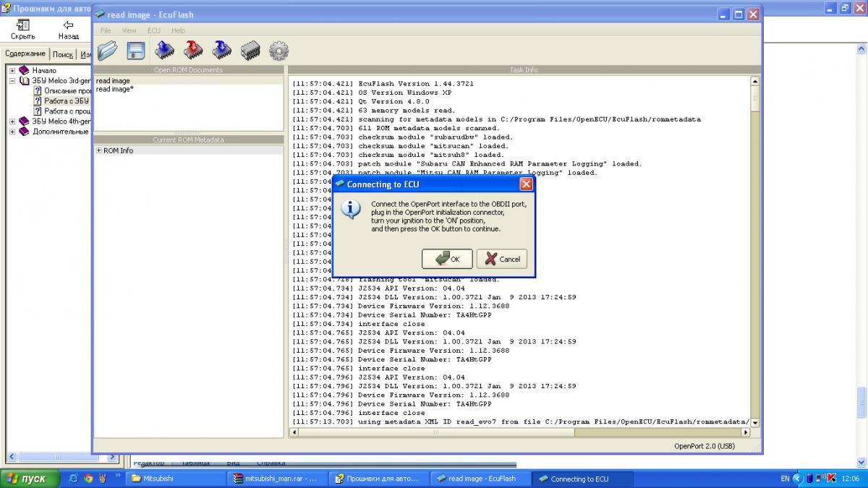Click the Task Info panel header
Image resolution: width=868 pixels, height=488 pixels.
(524, 70)
